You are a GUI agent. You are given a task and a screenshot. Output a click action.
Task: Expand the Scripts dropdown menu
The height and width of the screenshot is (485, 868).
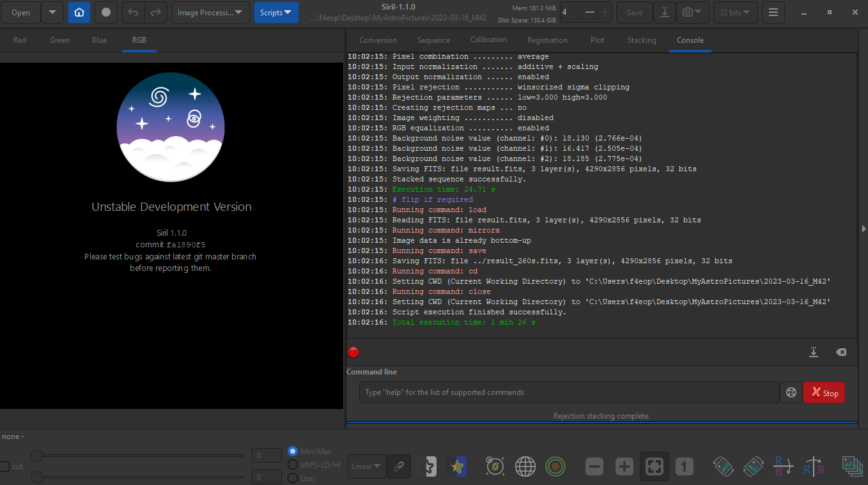(275, 12)
